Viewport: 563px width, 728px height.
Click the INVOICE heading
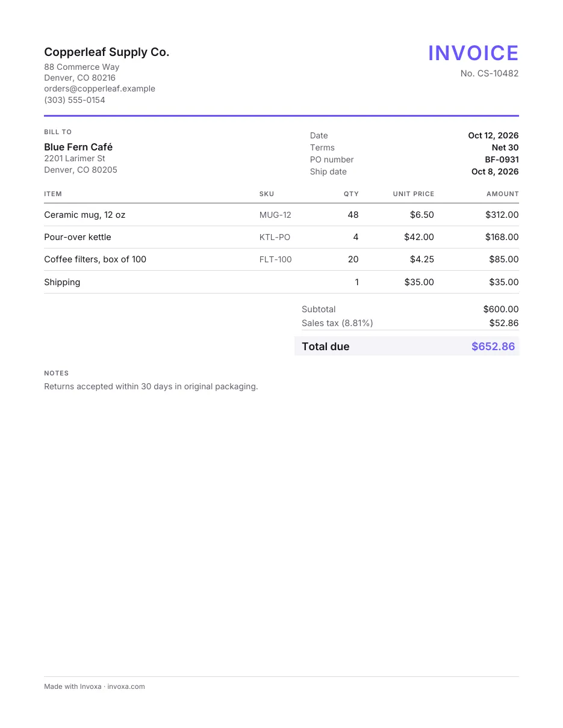(x=473, y=53)
